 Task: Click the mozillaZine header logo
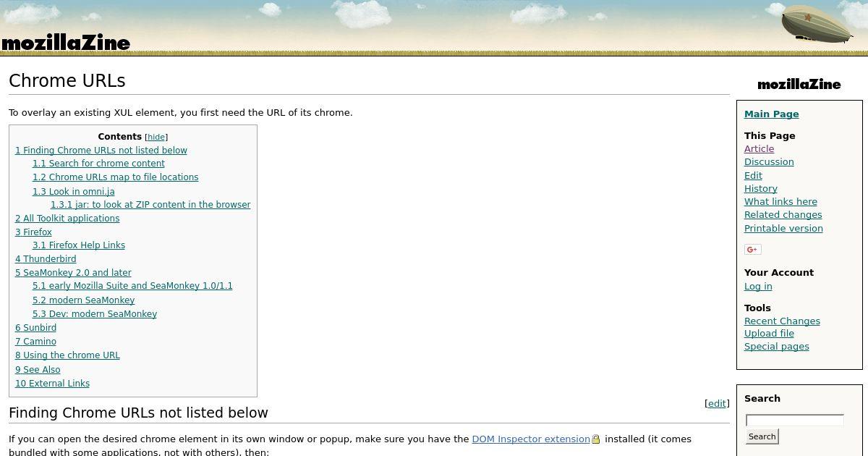coord(65,43)
